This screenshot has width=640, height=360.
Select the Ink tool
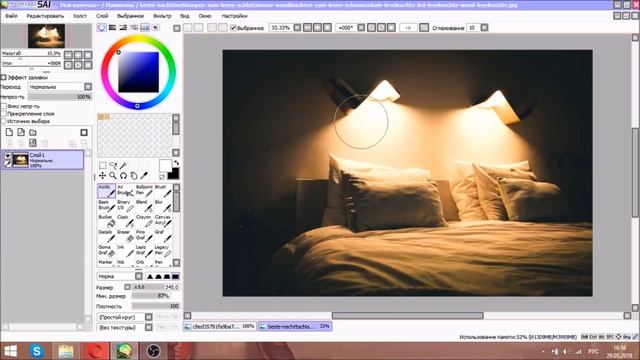coord(125,251)
